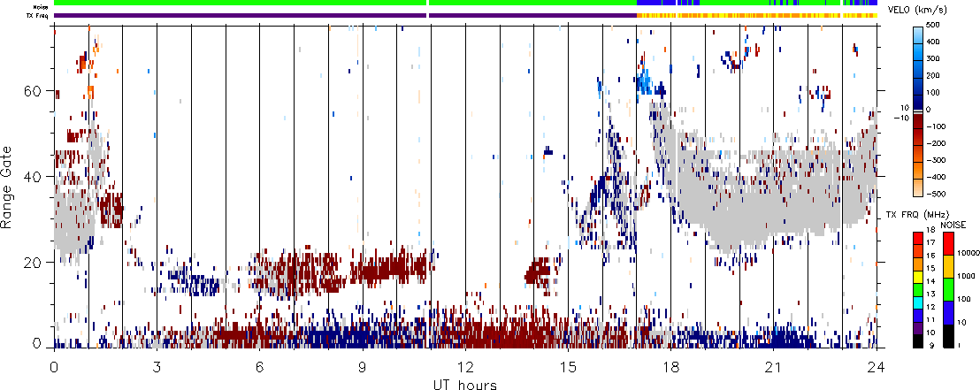Screen dimensions: 980x390
Task: Pick the red top swatch of NOISE bar
Action: pos(948,242)
